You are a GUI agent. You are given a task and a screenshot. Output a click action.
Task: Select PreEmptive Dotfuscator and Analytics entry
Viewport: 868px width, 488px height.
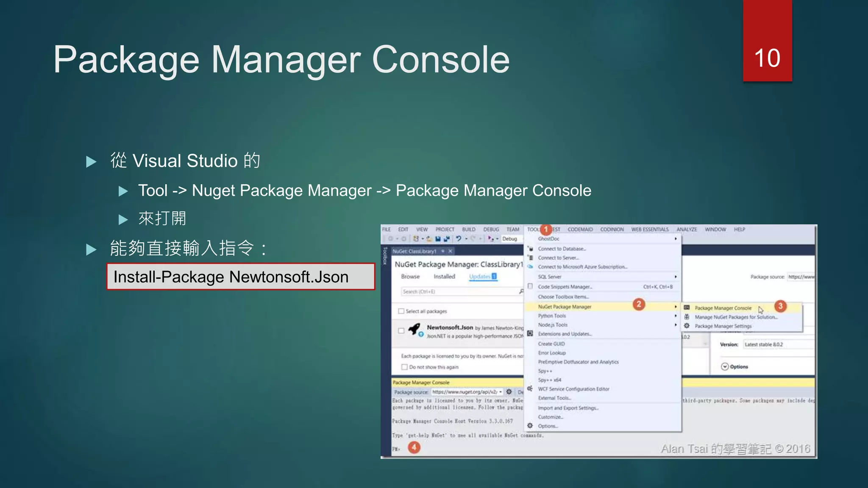[603, 362]
